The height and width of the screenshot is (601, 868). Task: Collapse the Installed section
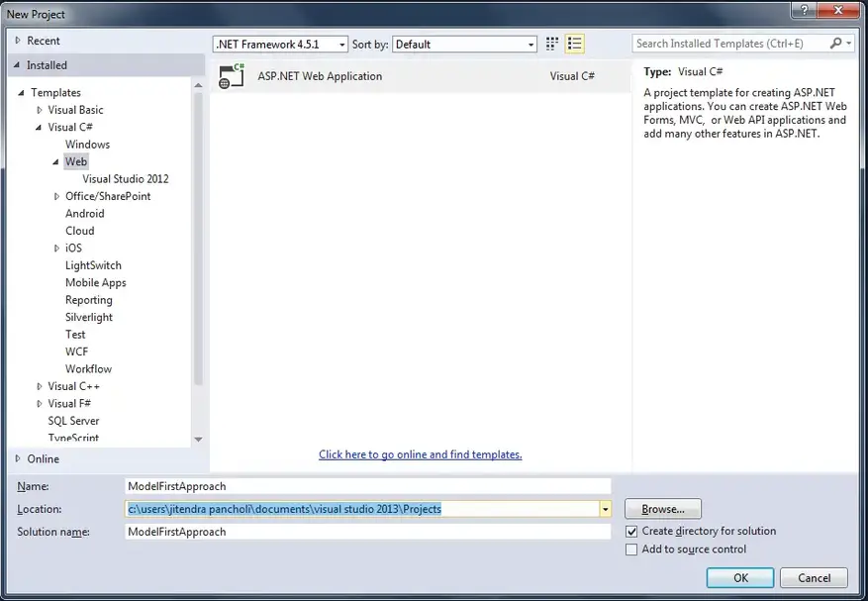coord(17,65)
